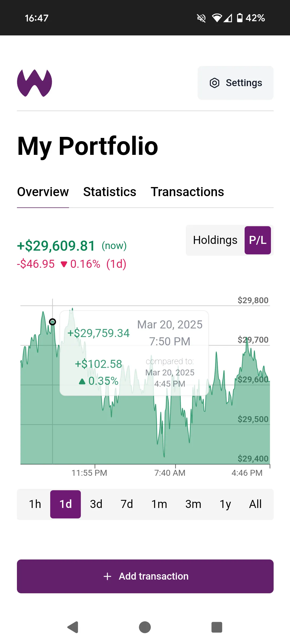The image size is (290, 644).
Task: Switch chart view to Holdings
Action: click(215, 240)
